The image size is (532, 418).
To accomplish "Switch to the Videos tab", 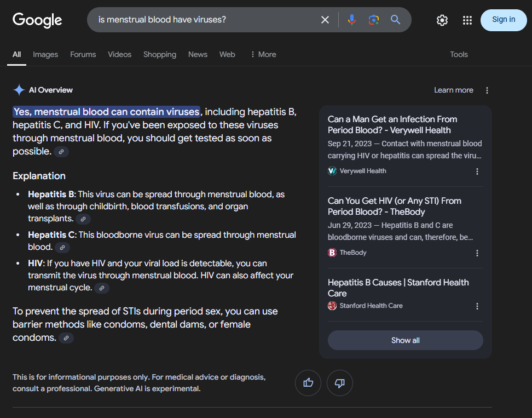I will (119, 54).
